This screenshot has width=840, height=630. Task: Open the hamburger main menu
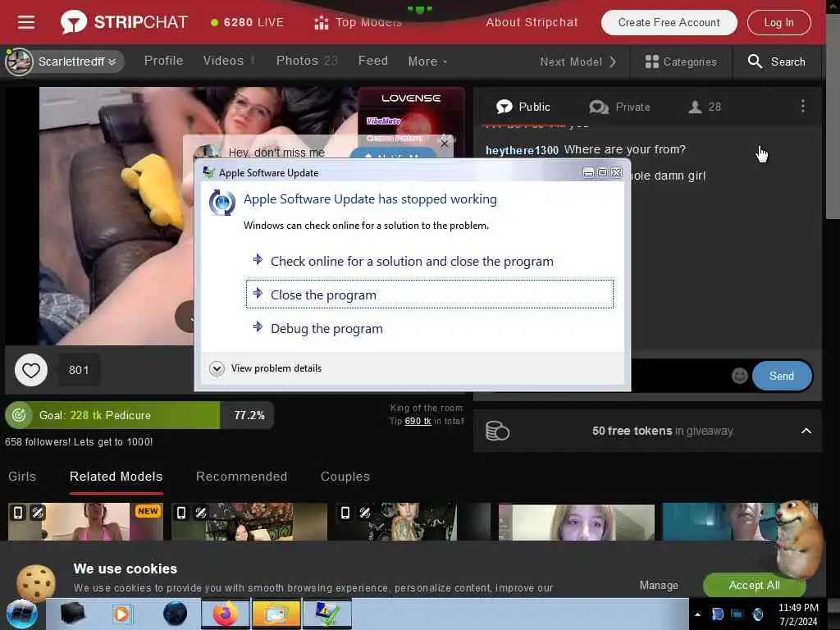pos(25,22)
